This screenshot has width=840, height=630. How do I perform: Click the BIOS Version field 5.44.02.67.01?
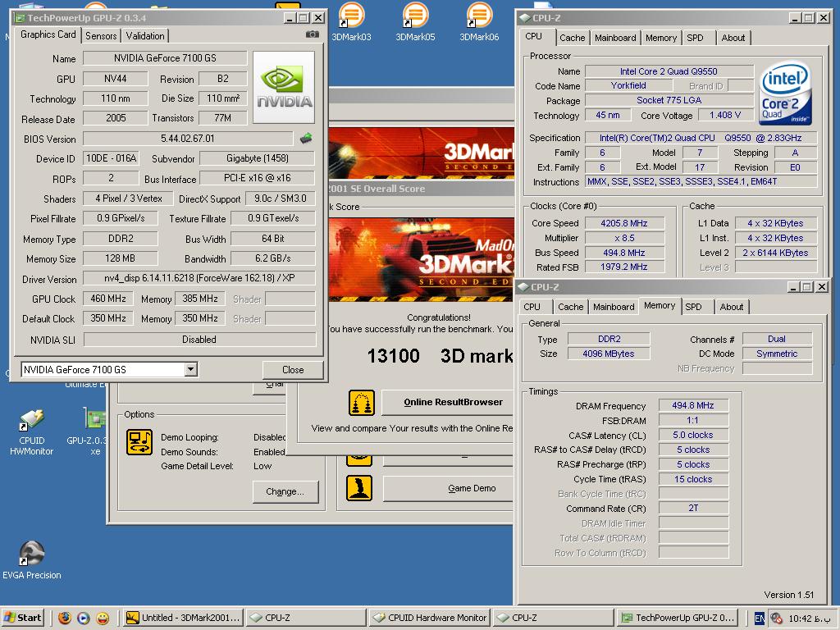(188, 138)
